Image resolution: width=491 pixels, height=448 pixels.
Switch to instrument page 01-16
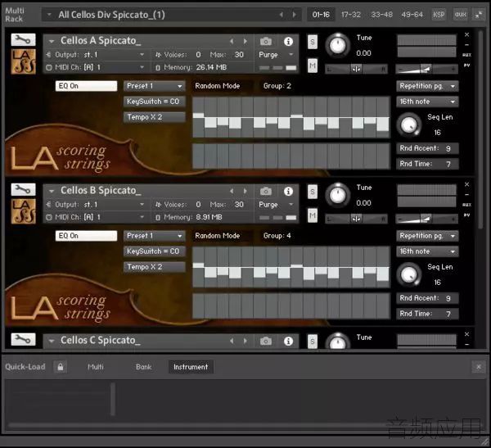[x=321, y=15]
